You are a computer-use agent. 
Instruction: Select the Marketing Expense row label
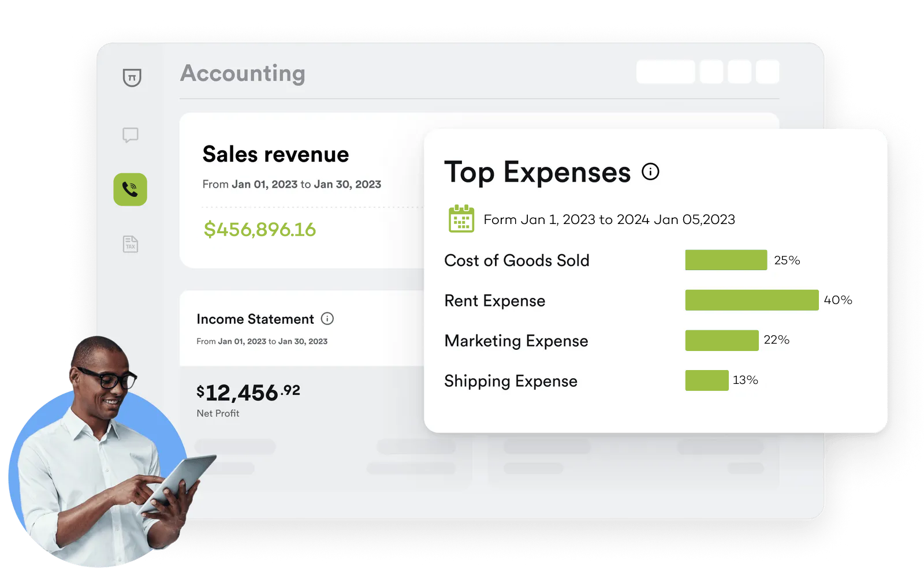[x=516, y=341]
